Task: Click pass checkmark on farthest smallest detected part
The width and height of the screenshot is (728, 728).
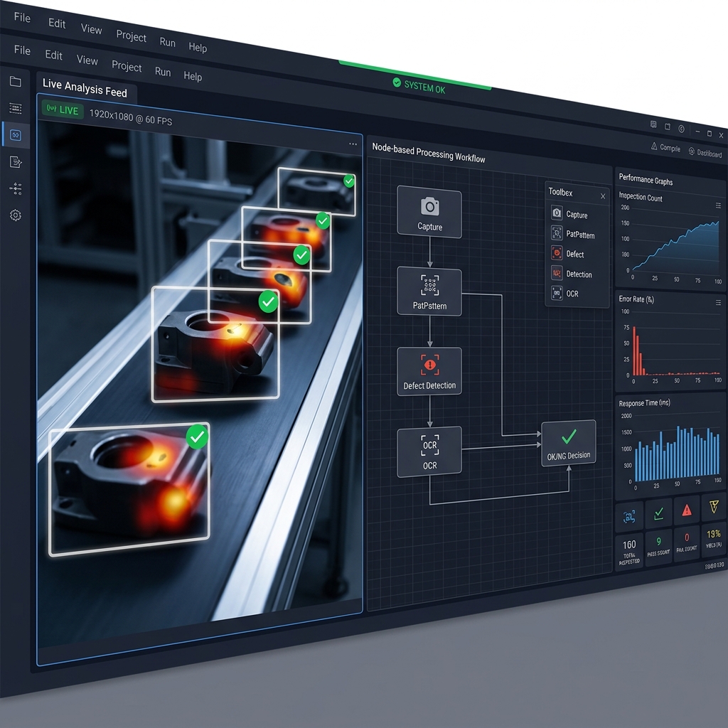Action: click(x=348, y=181)
